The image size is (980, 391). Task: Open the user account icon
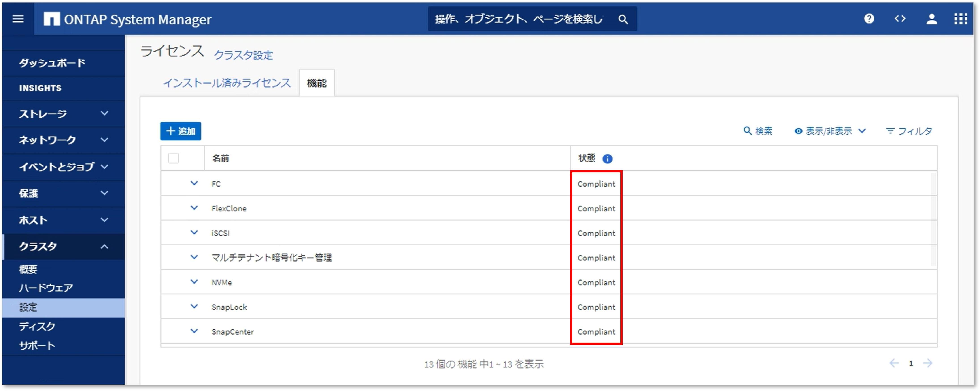point(932,19)
